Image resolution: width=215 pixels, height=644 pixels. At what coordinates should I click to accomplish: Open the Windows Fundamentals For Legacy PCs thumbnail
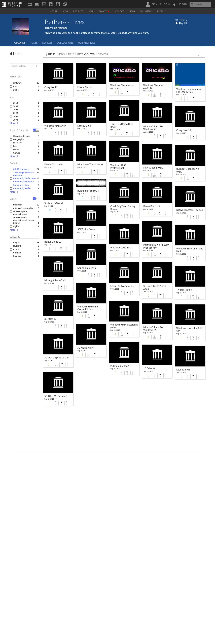click(x=190, y=75)
